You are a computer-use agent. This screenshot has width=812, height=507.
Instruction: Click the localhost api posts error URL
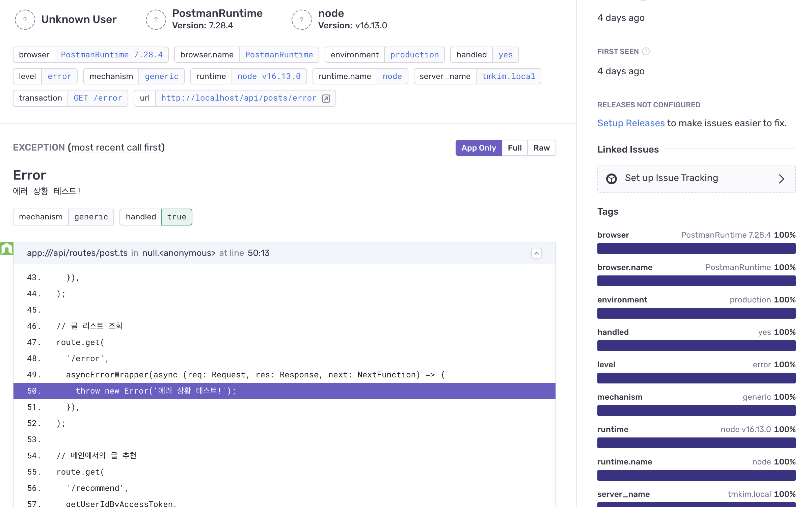tap(239, 98)
